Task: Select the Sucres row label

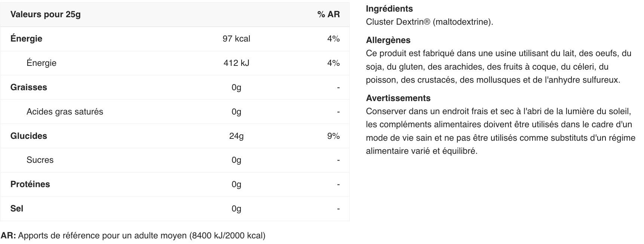Action: 40,160
